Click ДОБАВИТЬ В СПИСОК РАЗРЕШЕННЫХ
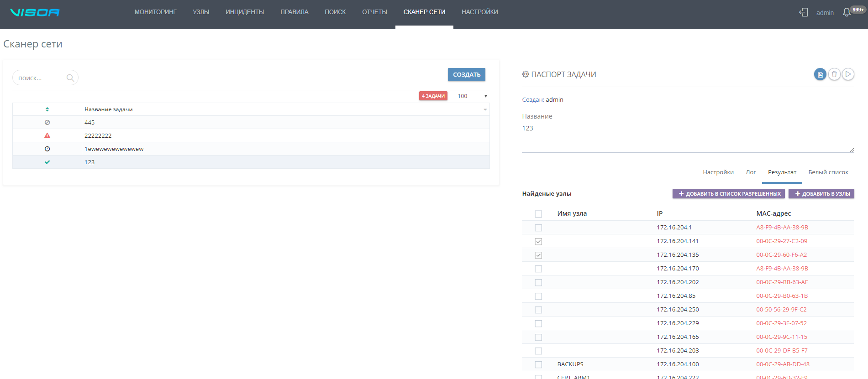 point(729,194)
